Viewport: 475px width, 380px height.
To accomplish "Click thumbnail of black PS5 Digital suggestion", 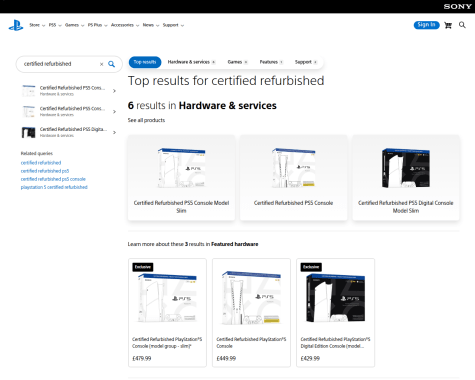I will click(29, 132).
